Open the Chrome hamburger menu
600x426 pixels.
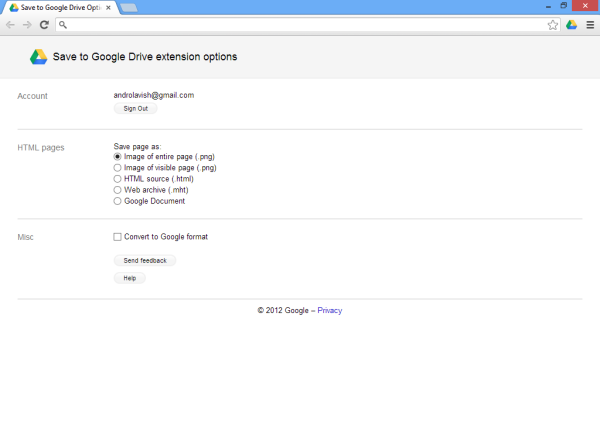[x=590, y=25]
